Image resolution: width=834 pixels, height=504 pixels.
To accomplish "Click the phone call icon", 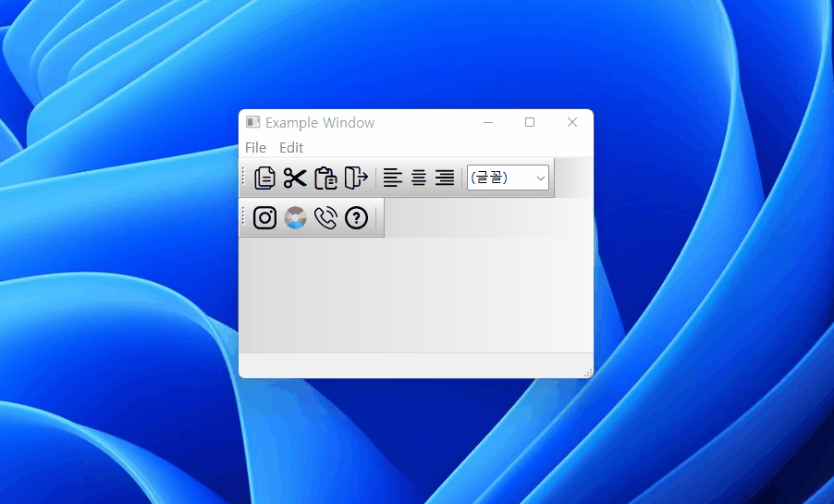I will (x=325, y=217).
